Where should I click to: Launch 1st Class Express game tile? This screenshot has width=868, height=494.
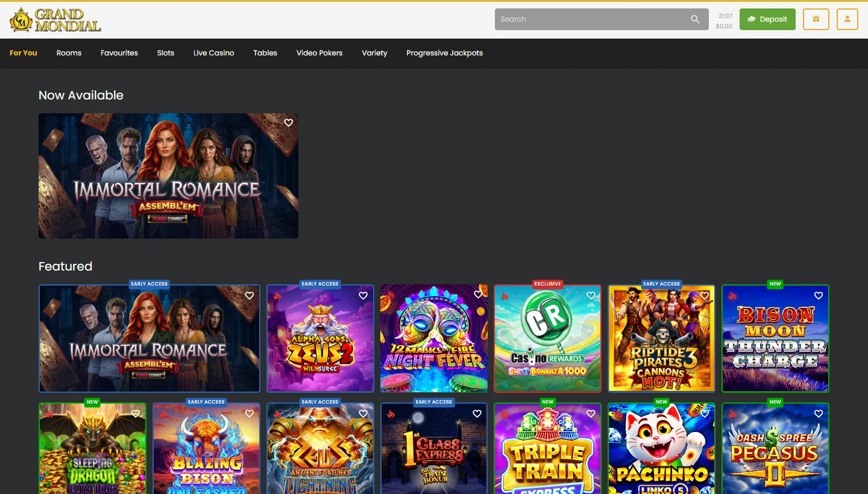[434, 448]
